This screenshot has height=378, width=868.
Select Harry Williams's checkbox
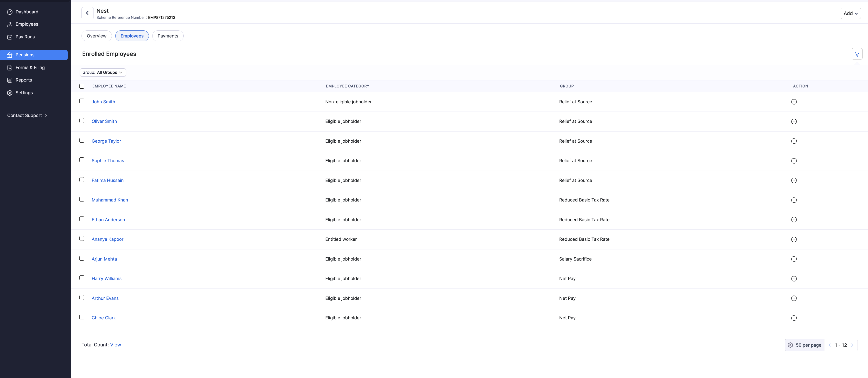[x=82, y=278]
